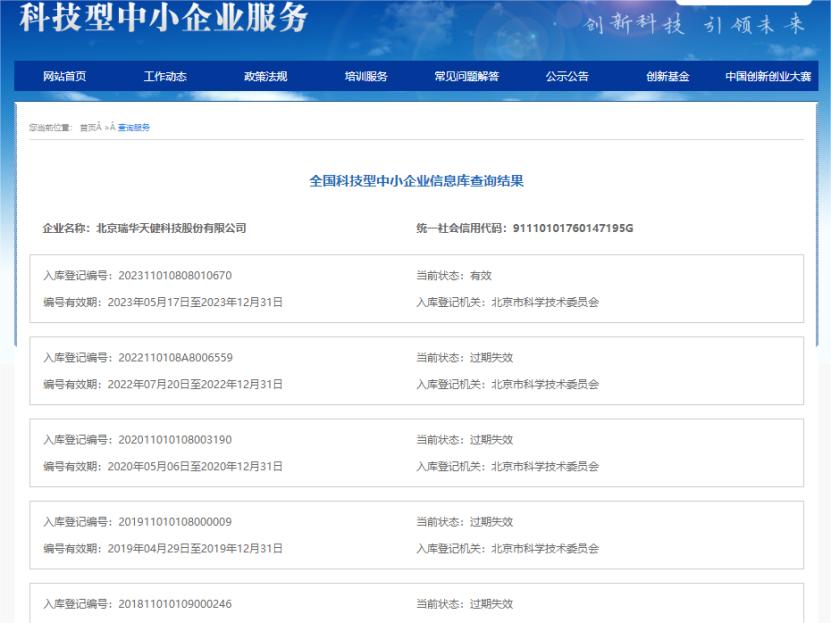
Task: Open 中国创新创业大赛 in the navigation
Action: (x=768, y=76)
